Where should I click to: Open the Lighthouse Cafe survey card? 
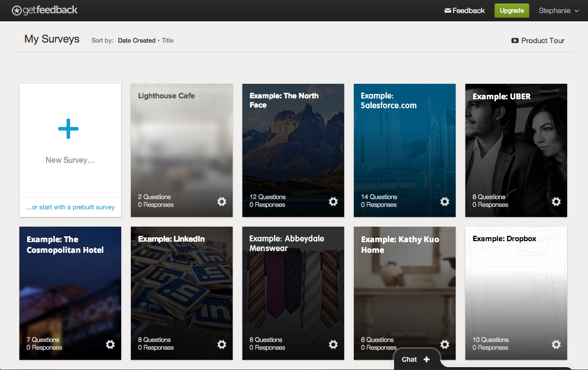click(182, 151)
